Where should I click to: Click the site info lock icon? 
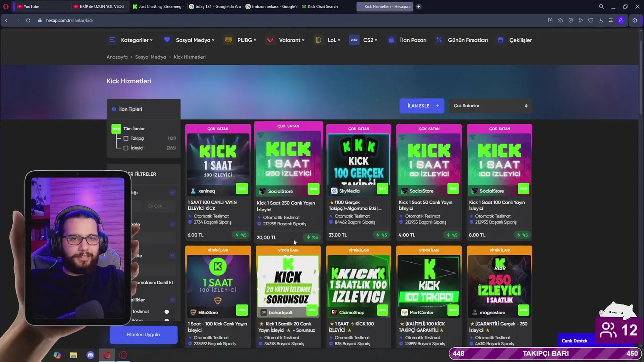click(x=39, y=20)
